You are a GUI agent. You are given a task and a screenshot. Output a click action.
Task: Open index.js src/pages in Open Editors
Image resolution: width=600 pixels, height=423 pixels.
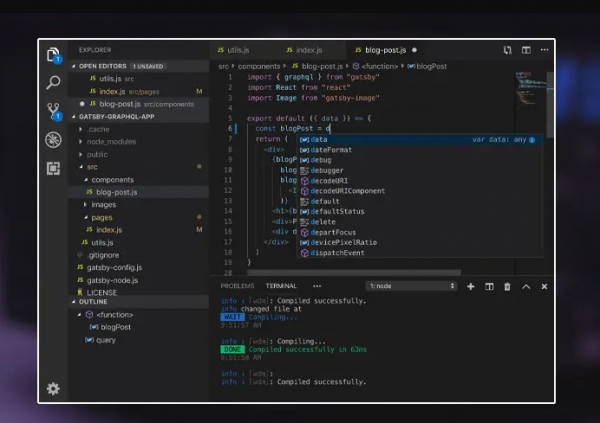pyautogui.click(x=139, y=91)
